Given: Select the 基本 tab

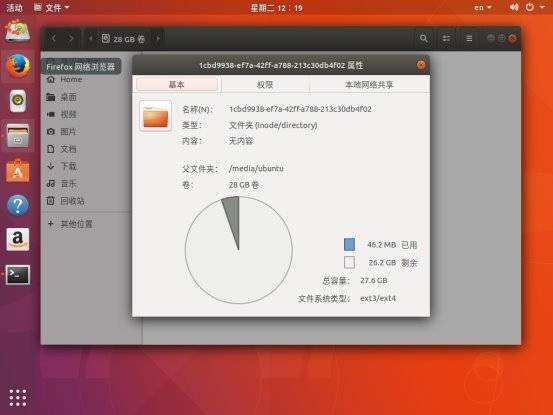Looking at the screenshot, I should tap(177, 85).
